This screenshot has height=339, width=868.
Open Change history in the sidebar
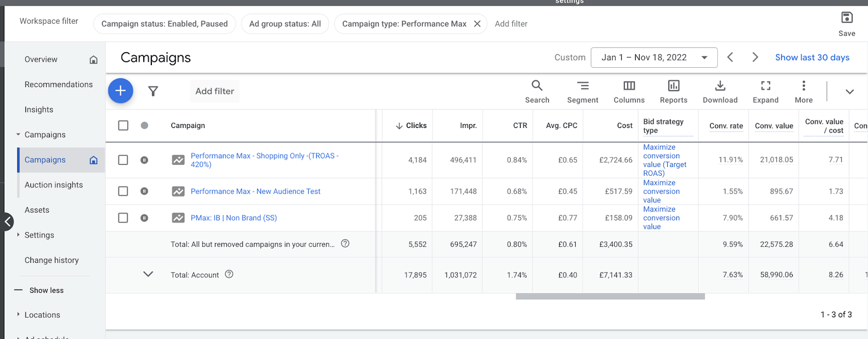point(52,260)
